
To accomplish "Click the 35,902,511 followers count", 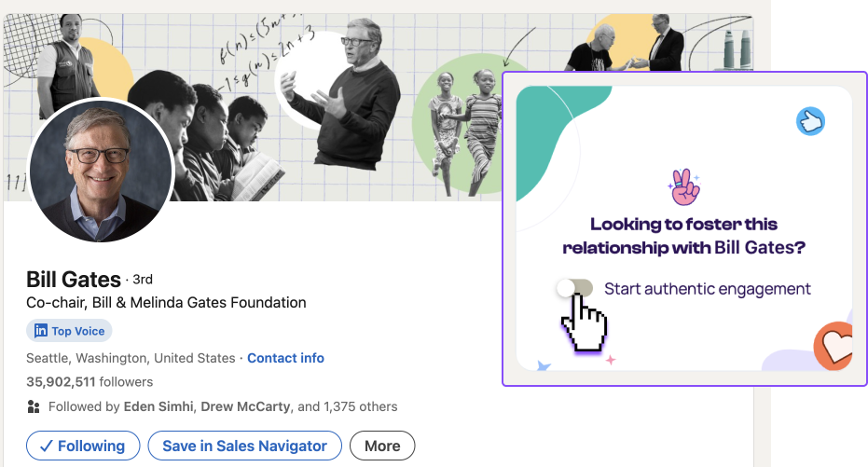I will click(x=90, y=381).
